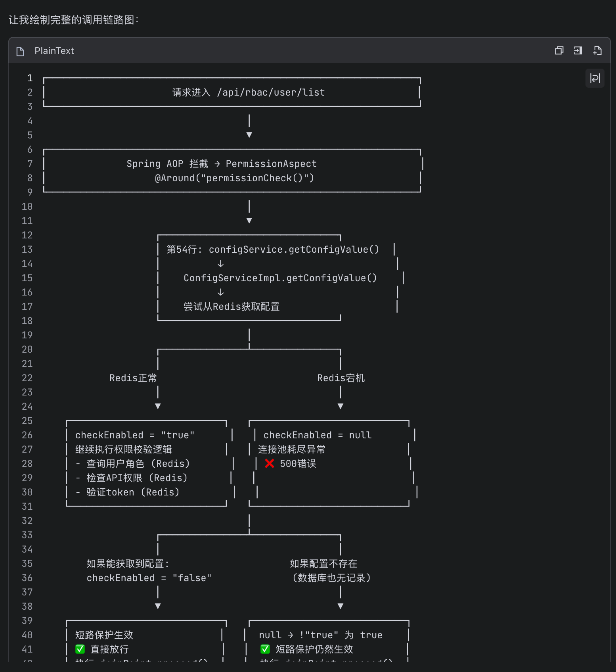Screen dimensions: 616x672
Task: Click the Redis宕机 branch label
Action: point(341,378)
